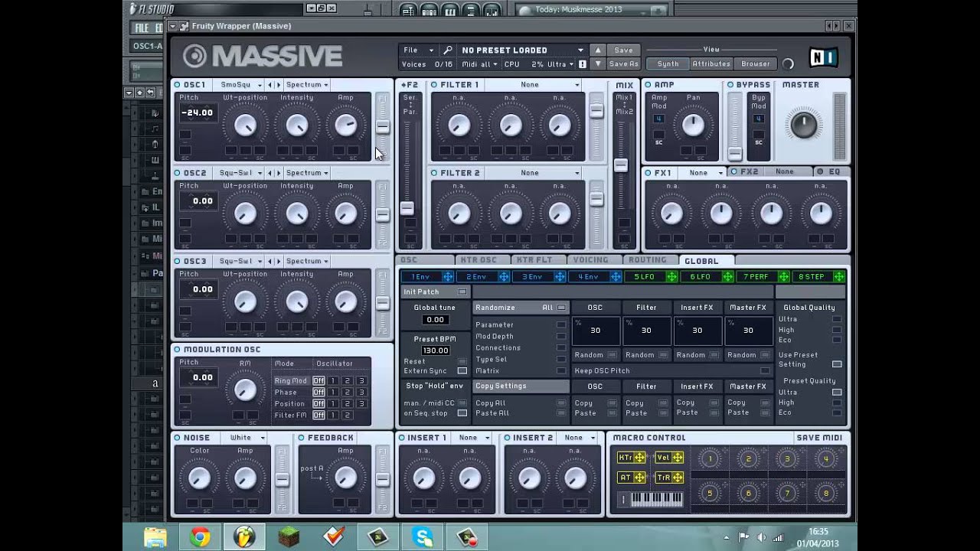The width and height of the screenshot is (980, 551).
Task: Open File Explorer from the taskbar
Action: tap(155, 537)
